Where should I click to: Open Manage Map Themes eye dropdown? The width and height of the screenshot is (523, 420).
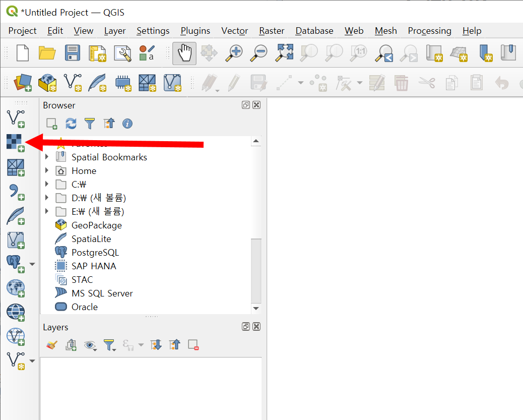click(x=90, y=345)
